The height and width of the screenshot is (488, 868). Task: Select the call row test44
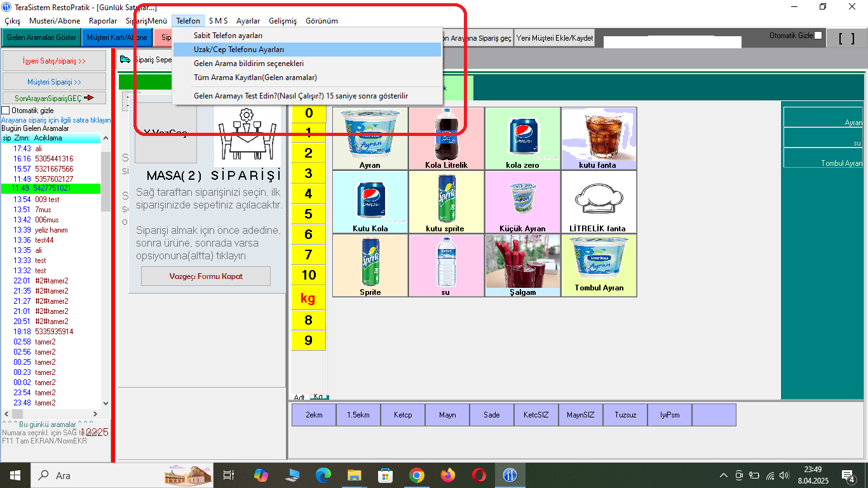(51, 240)
